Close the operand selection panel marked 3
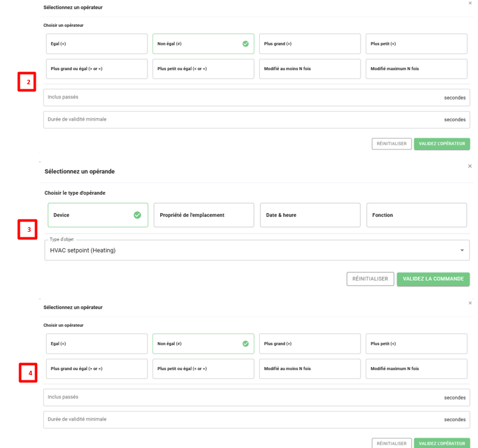This screenshot has height=448, width=478. tap(470, 166)
